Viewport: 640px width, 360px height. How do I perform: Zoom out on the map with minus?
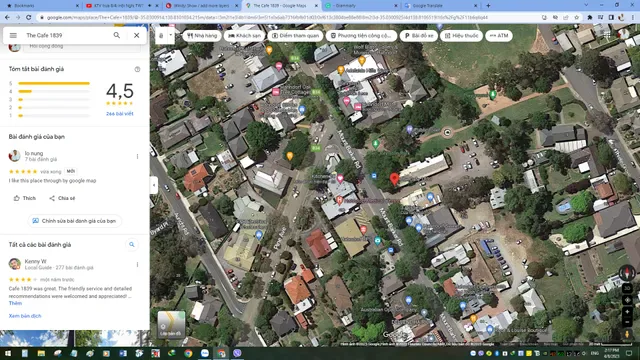627,322
